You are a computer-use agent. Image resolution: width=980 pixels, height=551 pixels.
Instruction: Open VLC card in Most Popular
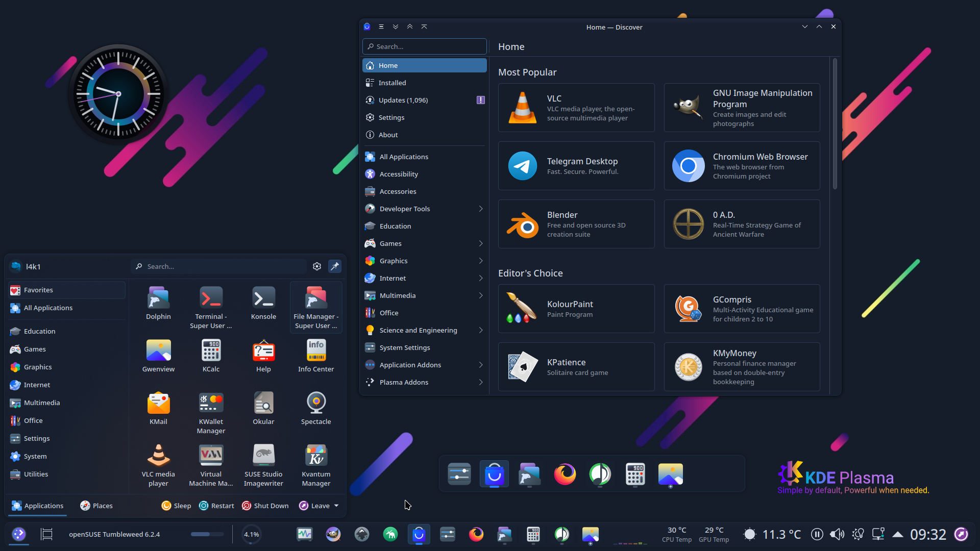(x=576, y=108)
